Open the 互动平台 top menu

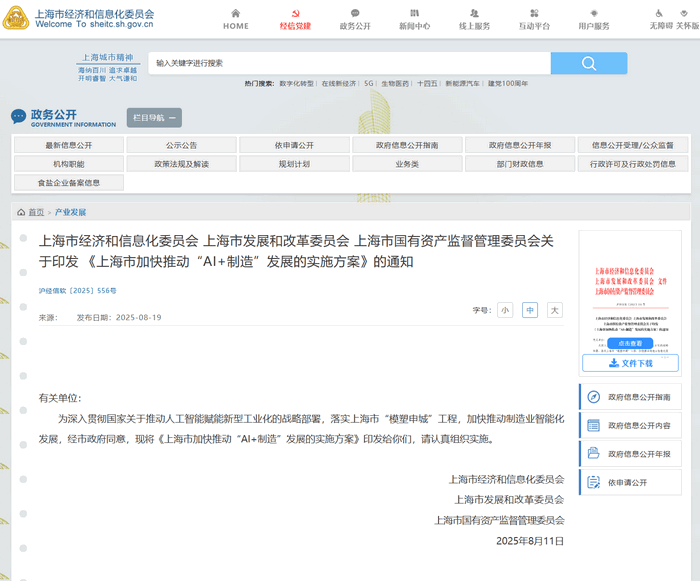click(x=534, y=20)
